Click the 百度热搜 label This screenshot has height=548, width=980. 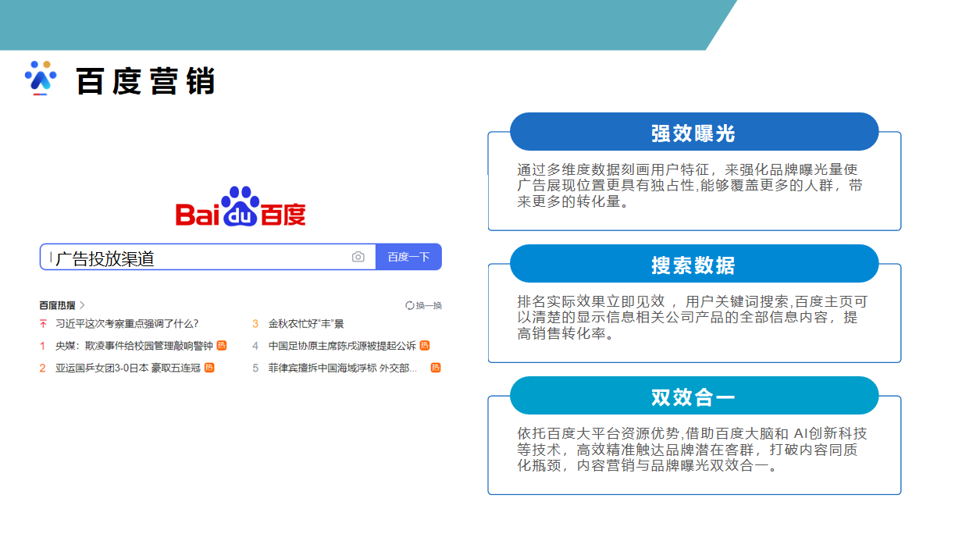[x=58, y=305]
